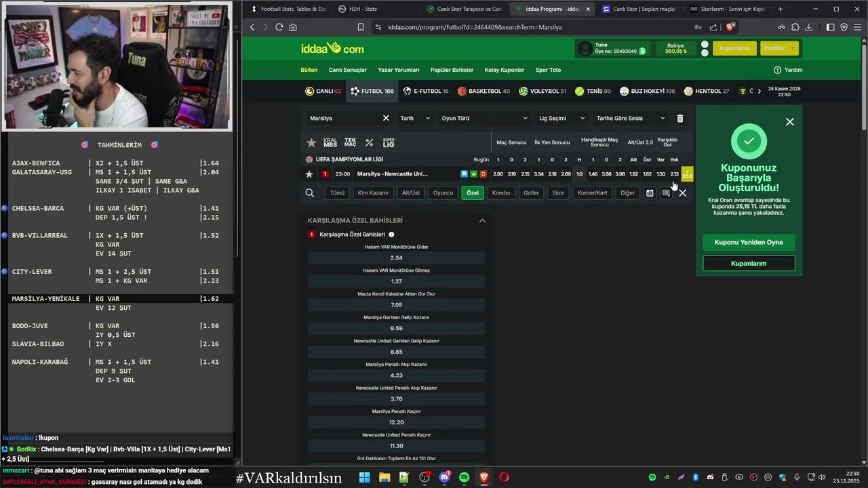Image resolution: width=868 pixels, height=488 pixels.
Task: Open the yellow Kuponlarım header button
Action: coord(734,48)
